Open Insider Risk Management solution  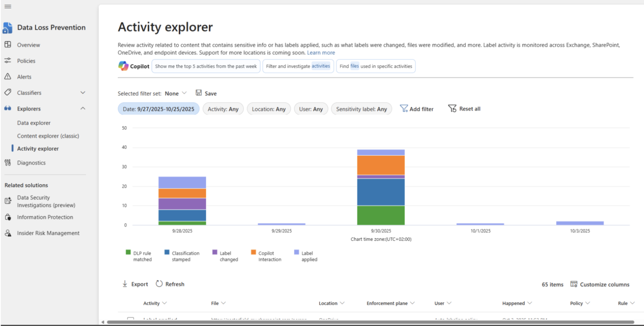coord(48,233)
